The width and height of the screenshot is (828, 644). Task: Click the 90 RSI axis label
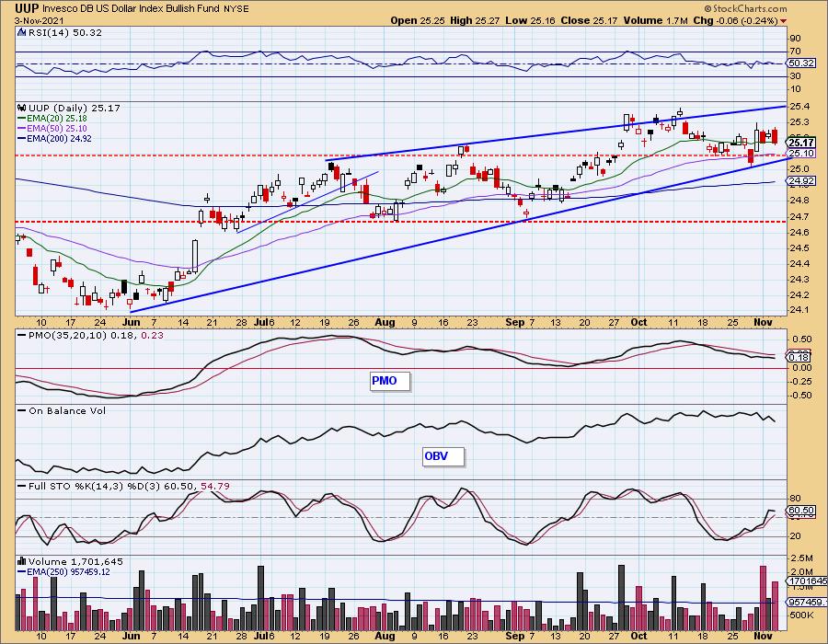click(x=795, y=38)
